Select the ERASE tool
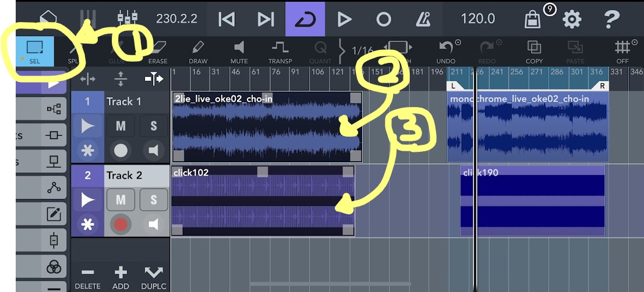Viewport: 644px width, 292px height. pos(158,52)
